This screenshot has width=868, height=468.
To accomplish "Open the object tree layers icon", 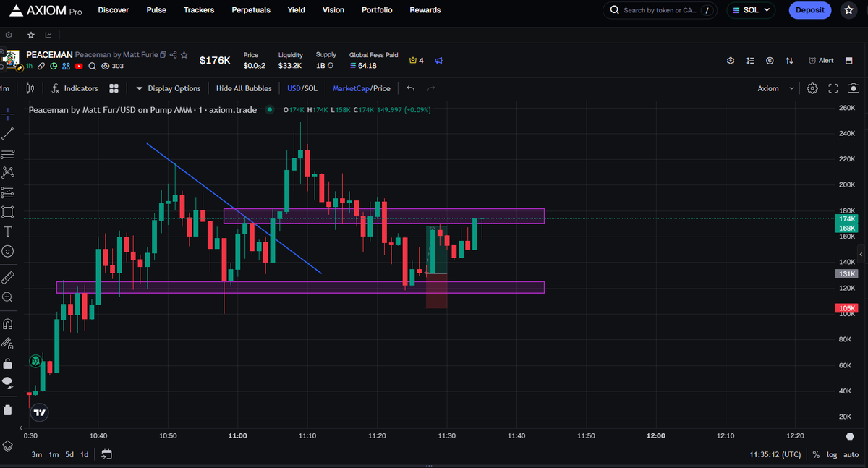I will pyautogui.click(x=7, y=446).
